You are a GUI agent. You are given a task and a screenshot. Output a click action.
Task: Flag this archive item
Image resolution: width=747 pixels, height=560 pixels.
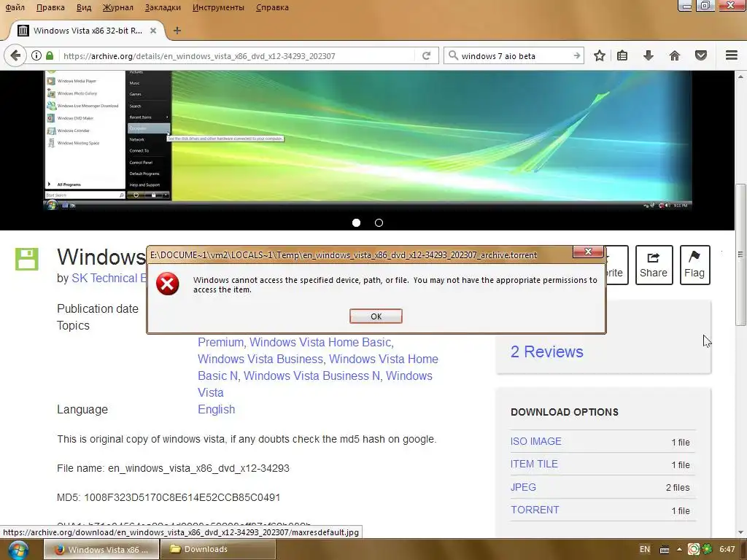tap(694, 265)
